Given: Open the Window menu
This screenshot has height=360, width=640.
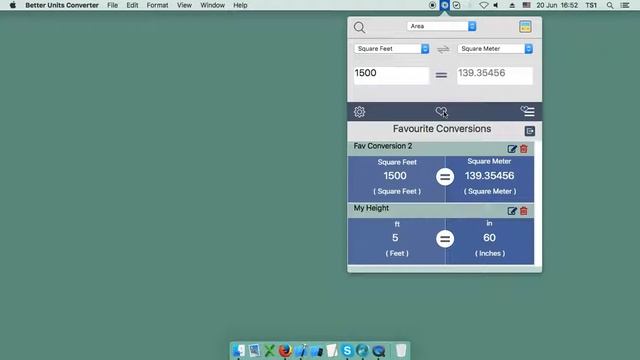Looking at the screenshot, I should (212, 5).
